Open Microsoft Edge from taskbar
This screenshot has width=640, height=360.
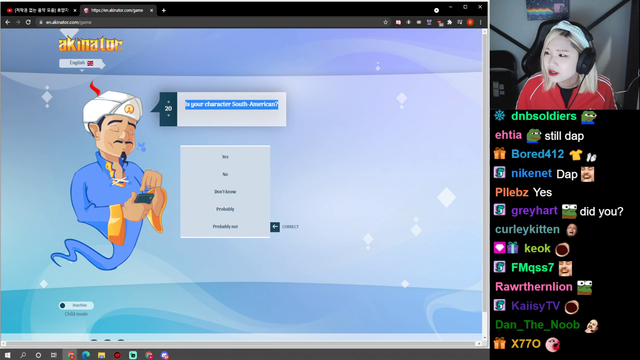pyautogui.click(x=86, y=355)
